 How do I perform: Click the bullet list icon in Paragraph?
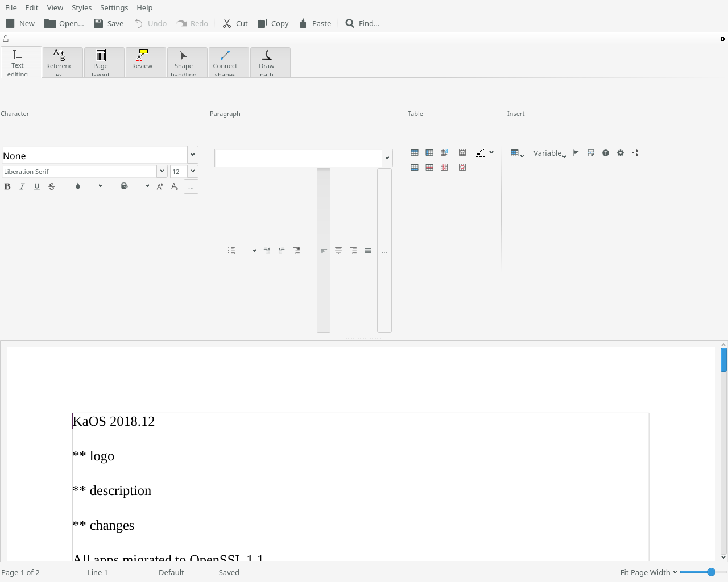(231, 250)
